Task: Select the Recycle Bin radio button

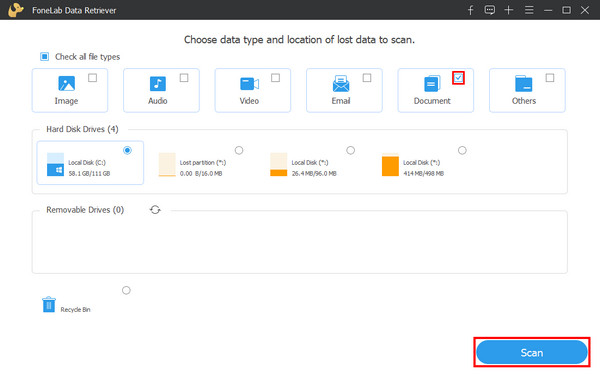Action: 126,290
